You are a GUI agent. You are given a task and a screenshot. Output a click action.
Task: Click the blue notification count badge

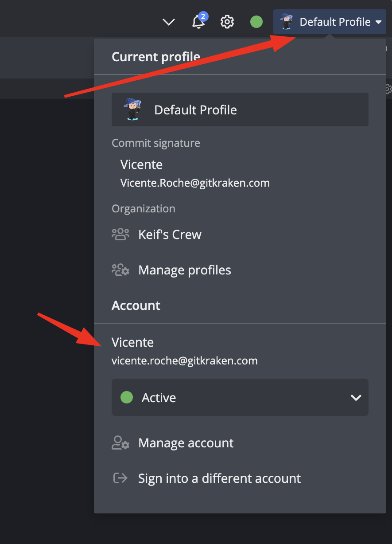[203, 17]
